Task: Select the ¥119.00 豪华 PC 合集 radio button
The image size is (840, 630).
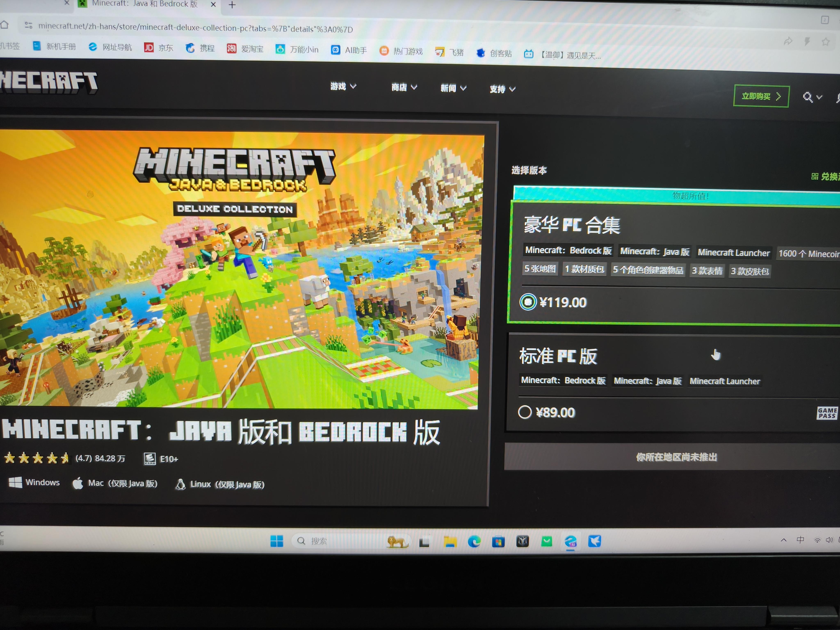Action: tap(528, 302)
